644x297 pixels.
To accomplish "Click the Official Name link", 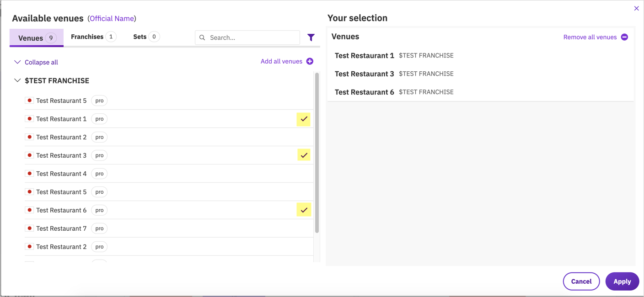I will [112, 19].
